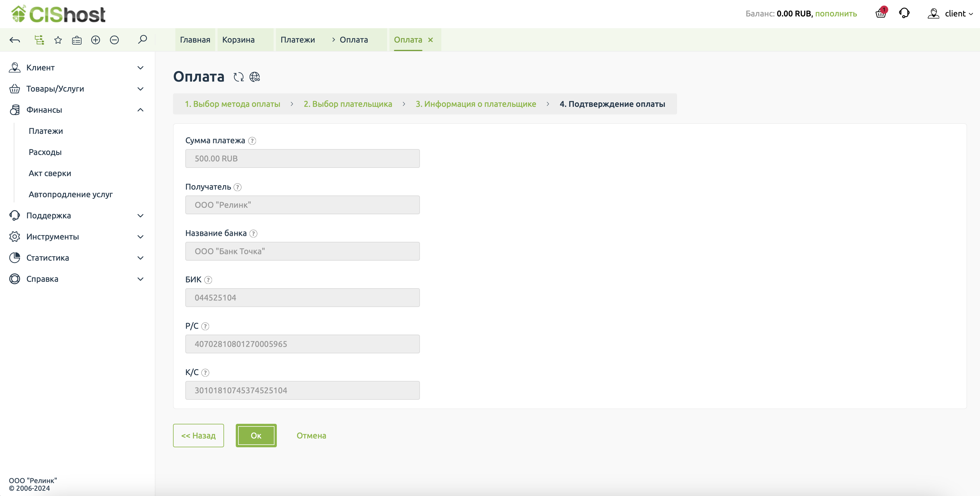Open the shopping cart basket icon
Screen dimensions: 980x496
[880, 13]
